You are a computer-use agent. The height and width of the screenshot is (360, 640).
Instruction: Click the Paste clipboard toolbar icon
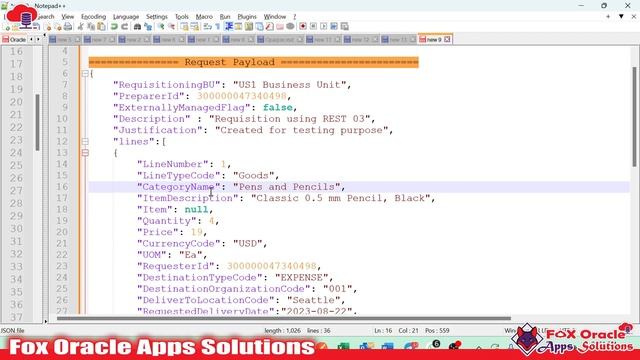pos(101,27)
